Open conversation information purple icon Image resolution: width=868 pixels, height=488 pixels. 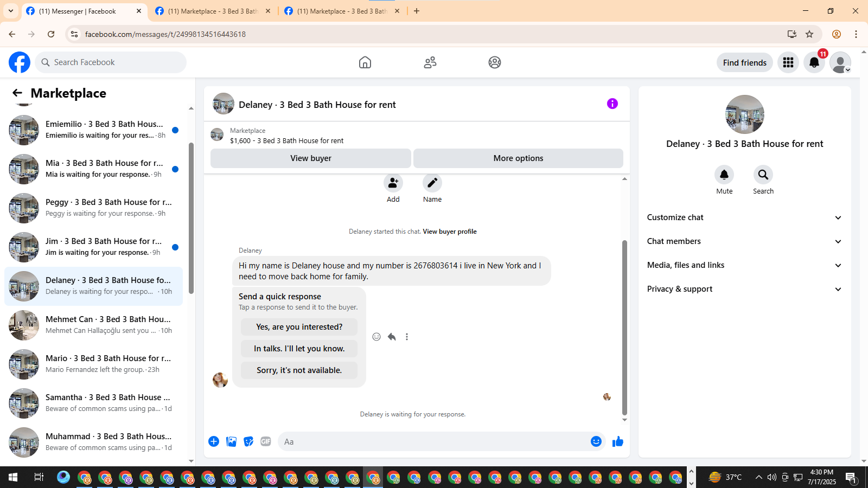pyautogui.click(x=612, y=104)
